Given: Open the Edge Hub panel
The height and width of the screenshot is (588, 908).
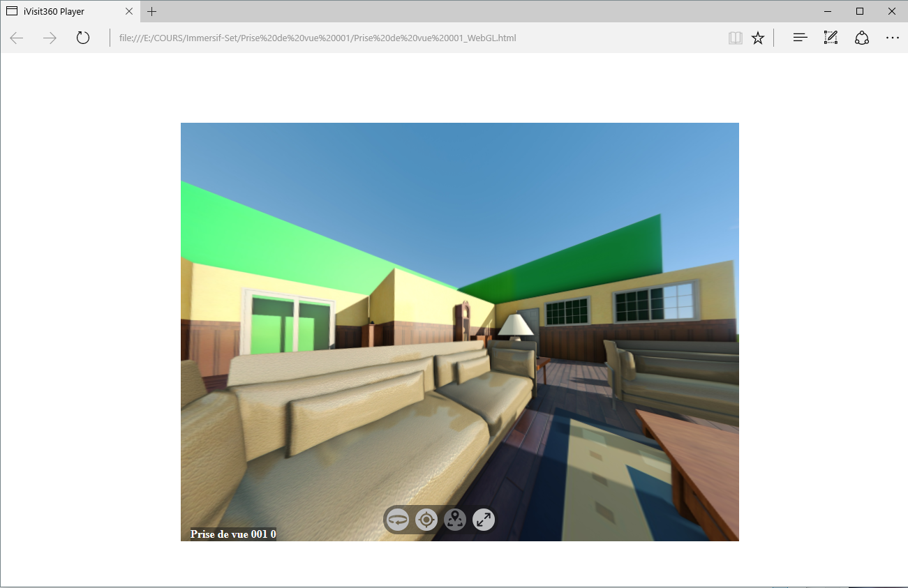Looking at the screenshot, I should 801,38.
